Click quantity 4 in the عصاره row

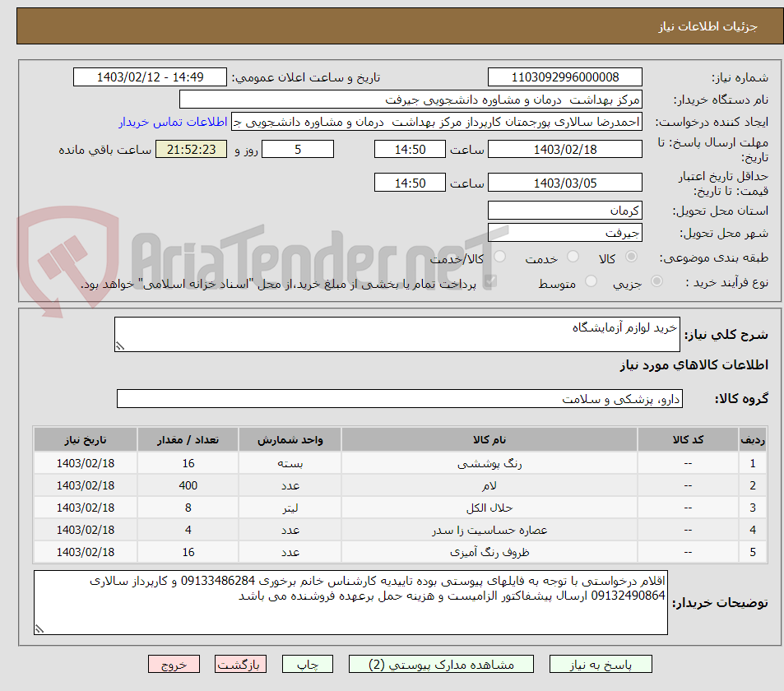pos(188,530)
